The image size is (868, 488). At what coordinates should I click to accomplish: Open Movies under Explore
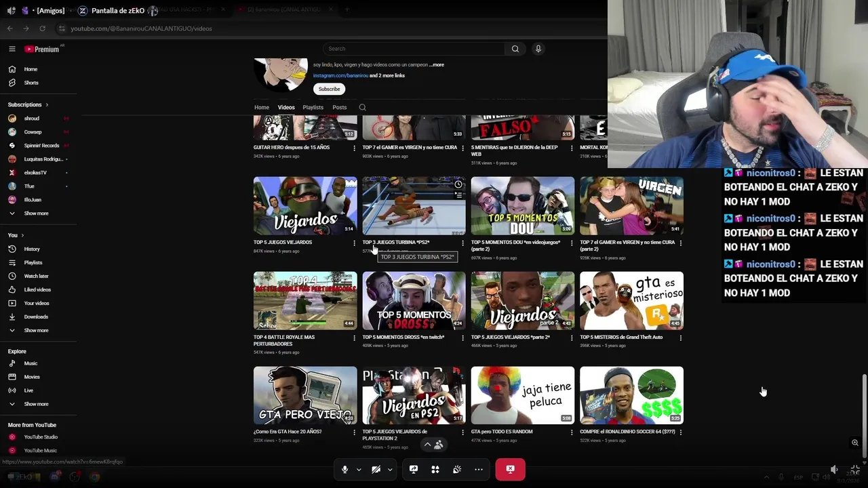click(x=32, y=377)
